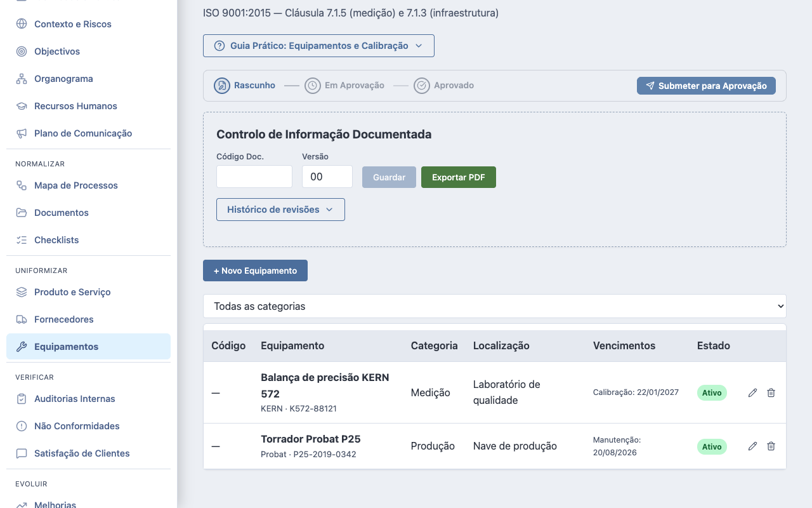
Task: Click the clipboard icon beside Auditorias Internas
Action: [x=22, y=399]
